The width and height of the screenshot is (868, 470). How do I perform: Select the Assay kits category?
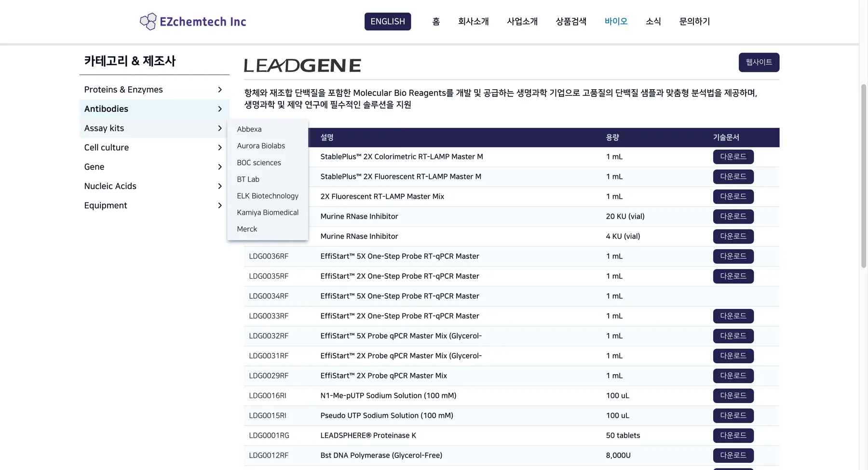[154, 128]
